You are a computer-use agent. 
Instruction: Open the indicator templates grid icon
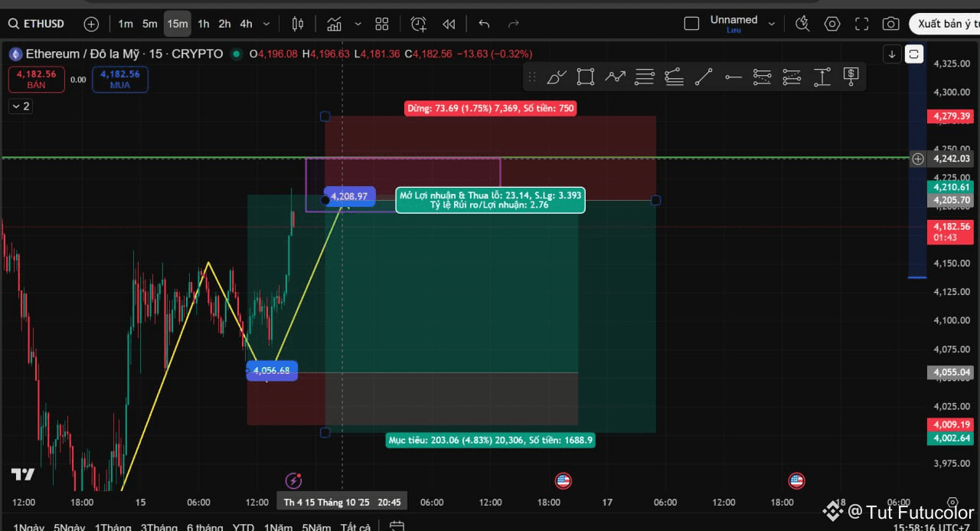(x=382, y=24)
